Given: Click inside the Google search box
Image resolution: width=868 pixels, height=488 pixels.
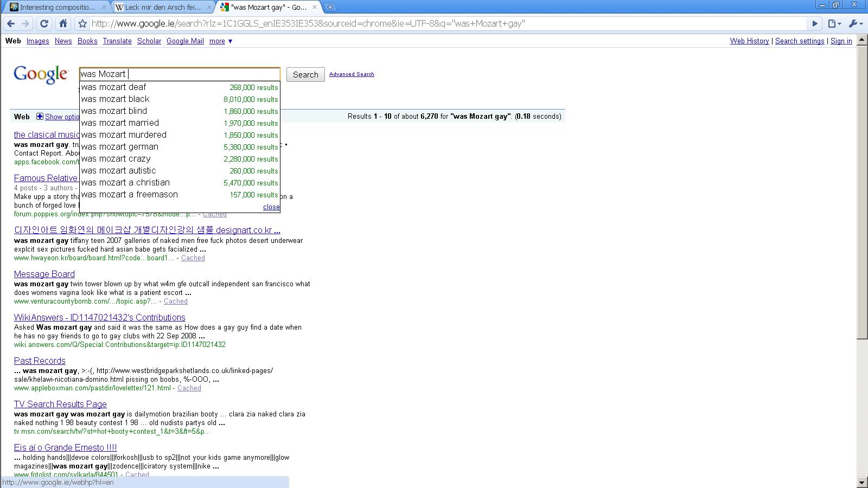Looking at the screenshot, I should [x=180, y=74].
